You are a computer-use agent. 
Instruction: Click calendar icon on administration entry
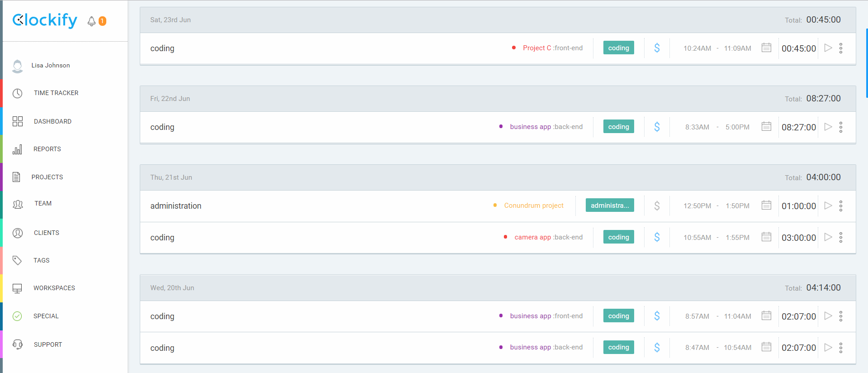coord(766,206)
